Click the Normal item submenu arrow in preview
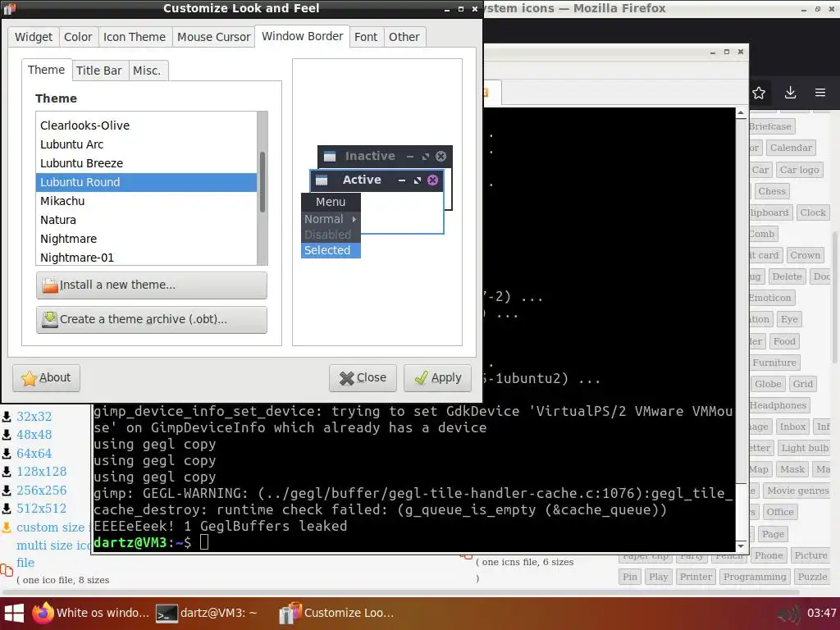The image size is (840, 630). (354, 219)
